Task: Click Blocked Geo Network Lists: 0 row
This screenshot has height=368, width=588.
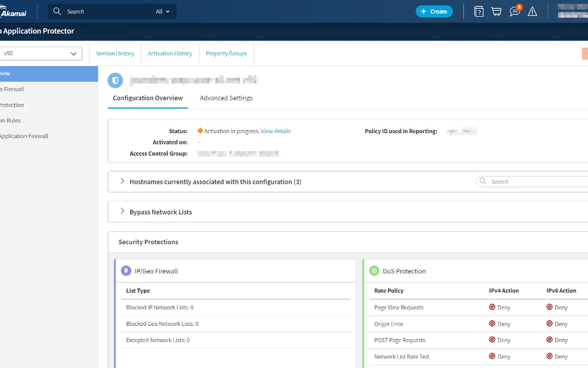Action: (236, 324)
